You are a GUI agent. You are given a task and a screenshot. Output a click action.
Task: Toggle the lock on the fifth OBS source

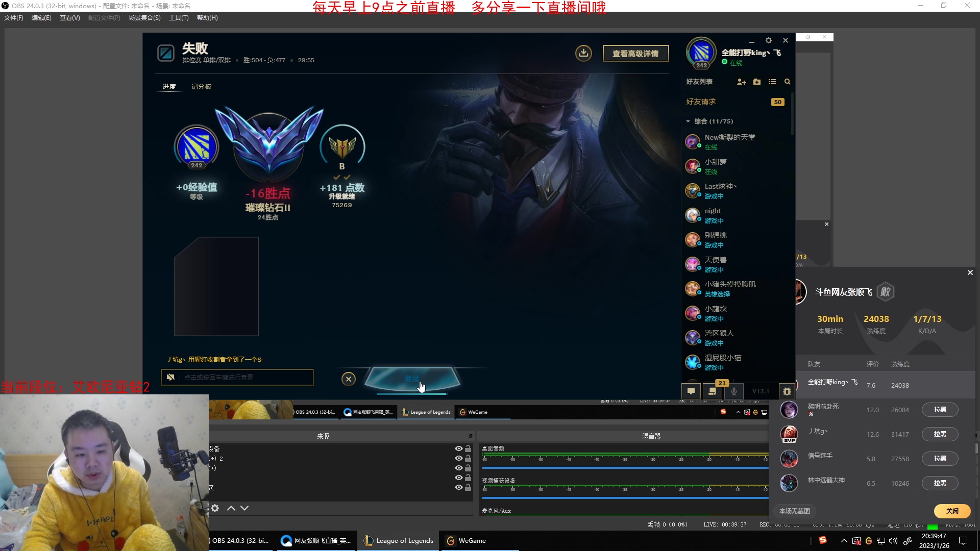(x=468, y=487)
